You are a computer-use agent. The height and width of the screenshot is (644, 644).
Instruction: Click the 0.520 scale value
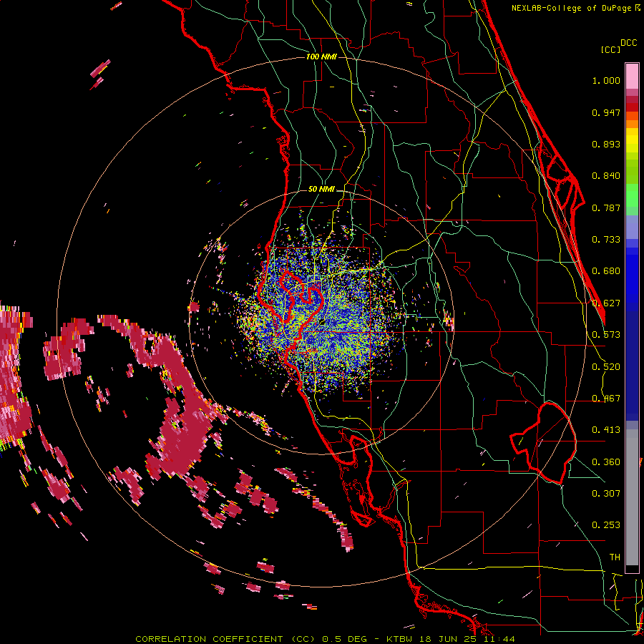pos(606,367)
